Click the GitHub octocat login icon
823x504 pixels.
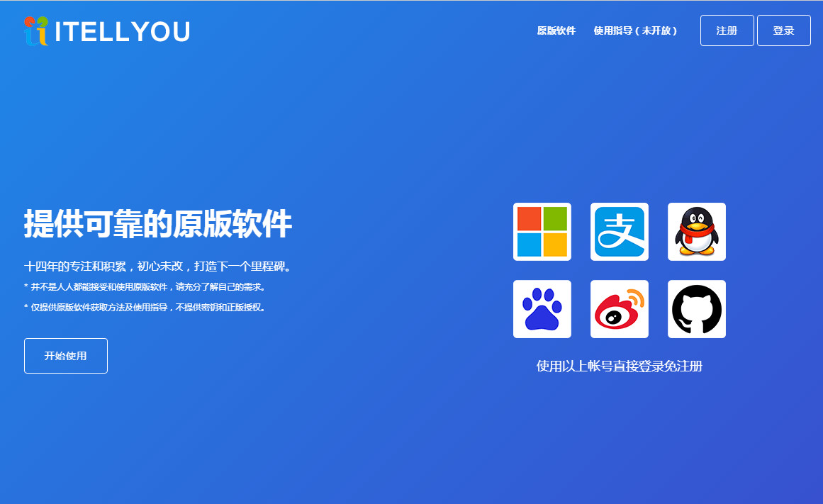[696, 309]
